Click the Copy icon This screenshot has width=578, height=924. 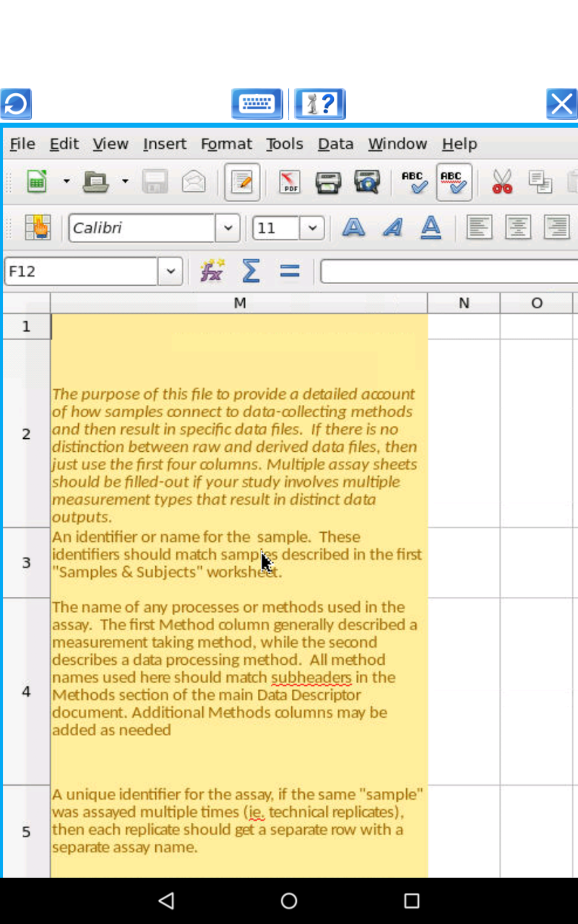[540, 182]
